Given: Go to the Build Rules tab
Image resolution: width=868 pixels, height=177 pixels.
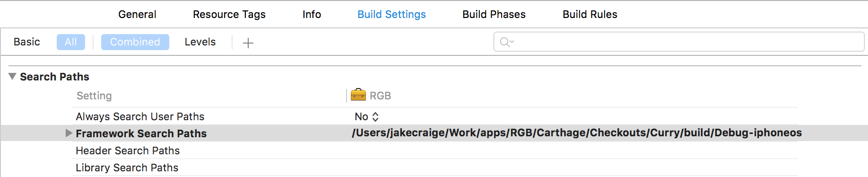Looking at the screenshot, I should pyautogui.click(x=590, y=14).
